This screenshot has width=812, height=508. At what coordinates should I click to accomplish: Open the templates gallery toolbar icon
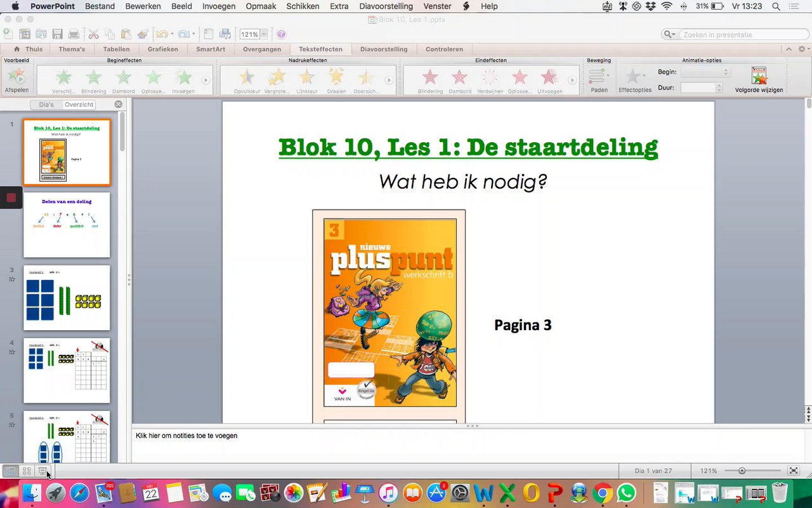(25, 34)
